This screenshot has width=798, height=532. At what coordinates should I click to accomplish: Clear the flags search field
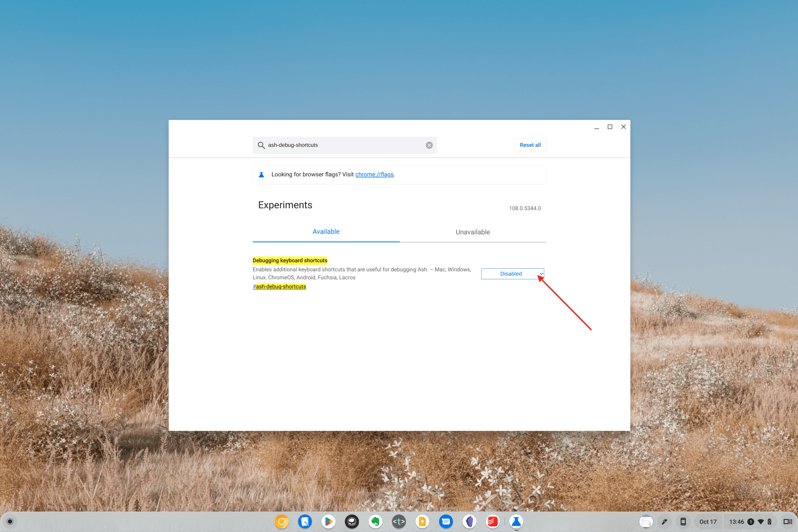tap(429, 145)
